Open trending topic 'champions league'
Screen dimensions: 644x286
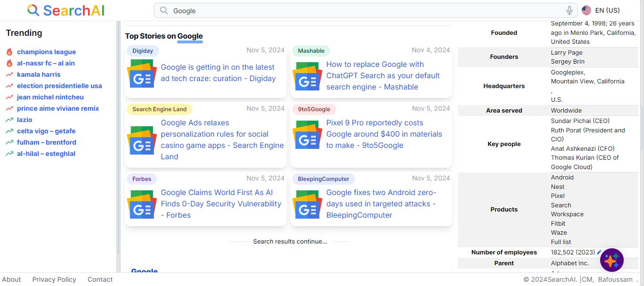[x=46, y=52]
